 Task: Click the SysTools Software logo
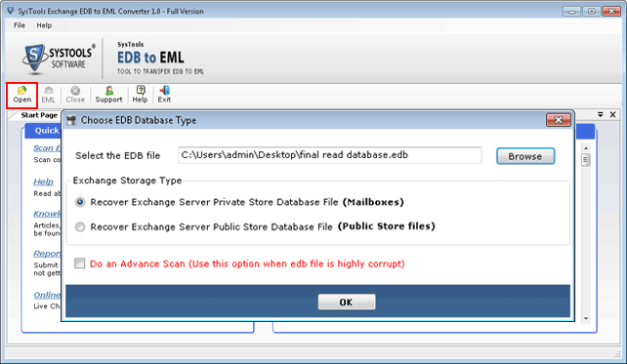click(59, 60)
